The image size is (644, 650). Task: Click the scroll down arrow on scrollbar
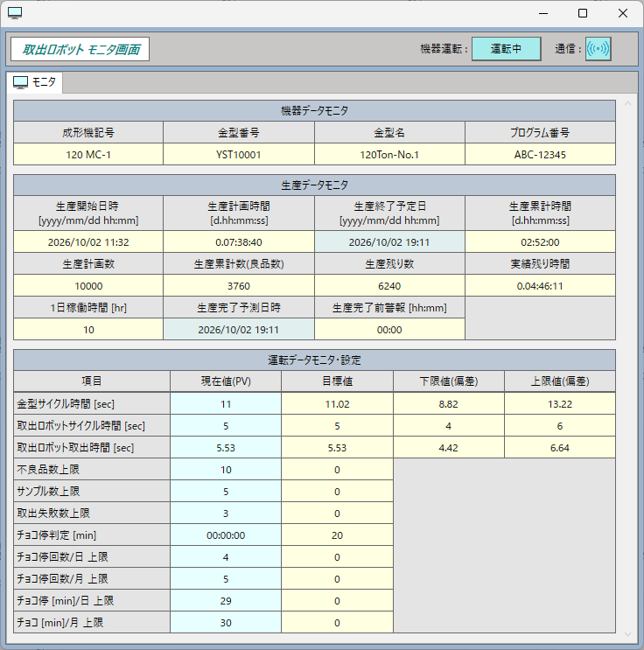(627, 634)
